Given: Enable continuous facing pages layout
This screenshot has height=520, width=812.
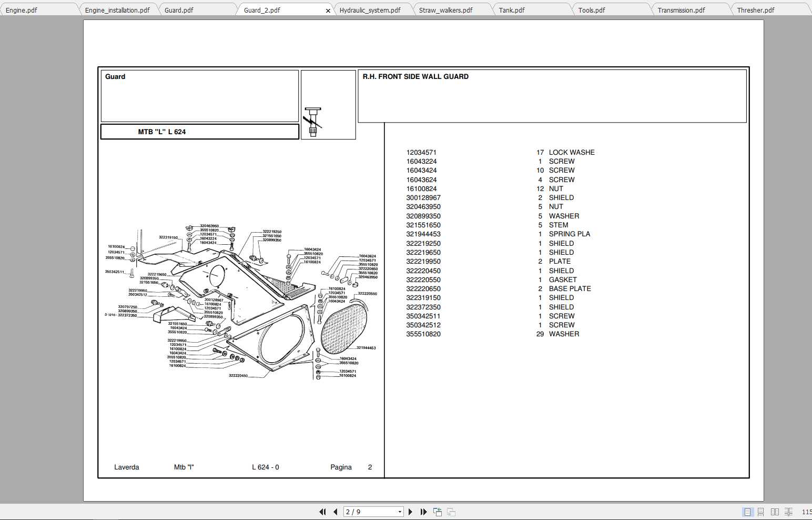Looking at the screenshot, I should pos(788,512).
